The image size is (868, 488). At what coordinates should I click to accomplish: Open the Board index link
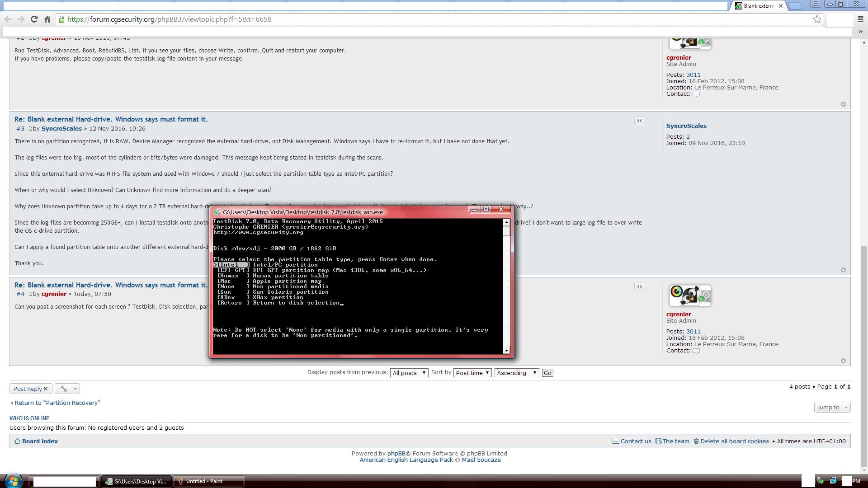pyautogui.click(x=40, y=441)
